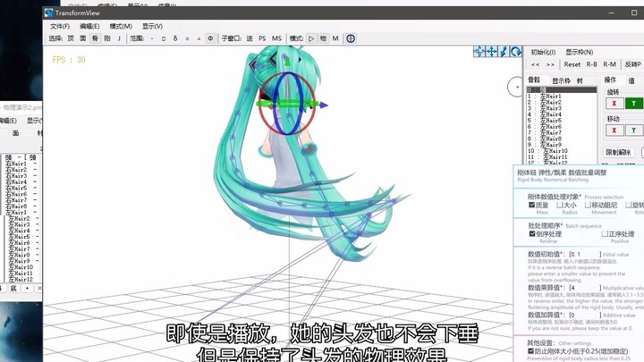Toggle the 倒序处理 Reverse checkbox
The width and height of the screenshot is (644, 362).
tap(532, 233)
